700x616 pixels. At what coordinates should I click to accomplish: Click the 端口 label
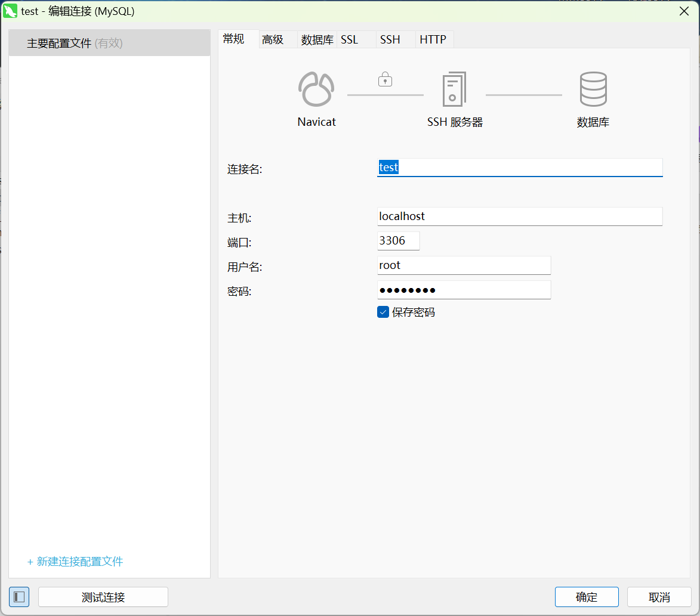239,243
